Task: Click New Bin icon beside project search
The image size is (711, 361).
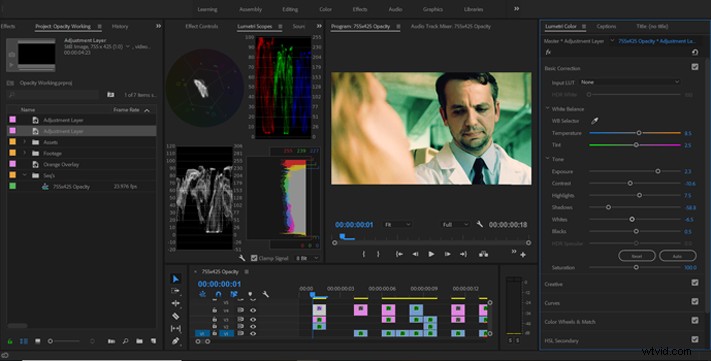Action: pos(111,95)
